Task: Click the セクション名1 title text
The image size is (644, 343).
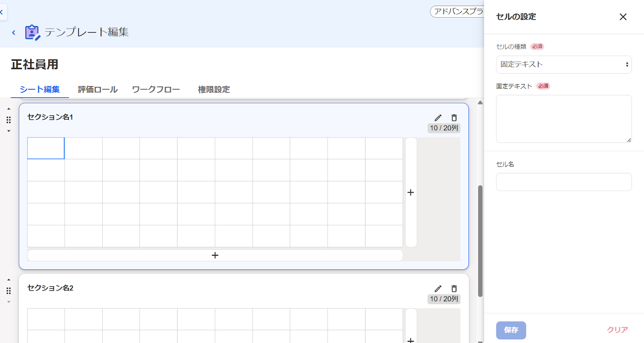Action: tap(50, 117)
